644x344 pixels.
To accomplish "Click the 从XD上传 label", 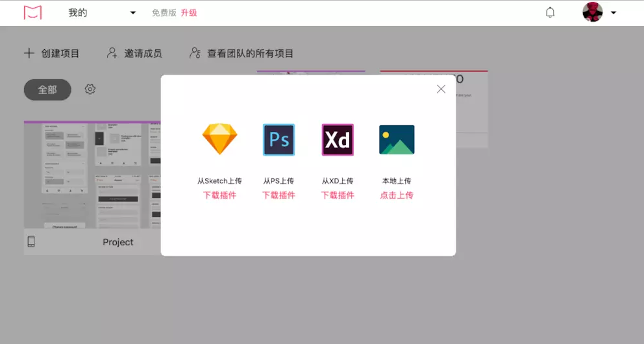I will [338, 180].
